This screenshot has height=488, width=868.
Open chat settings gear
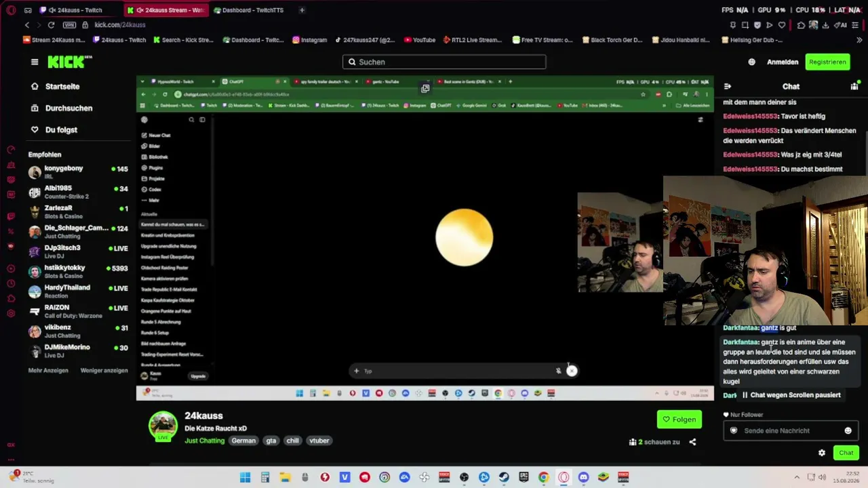822,453
